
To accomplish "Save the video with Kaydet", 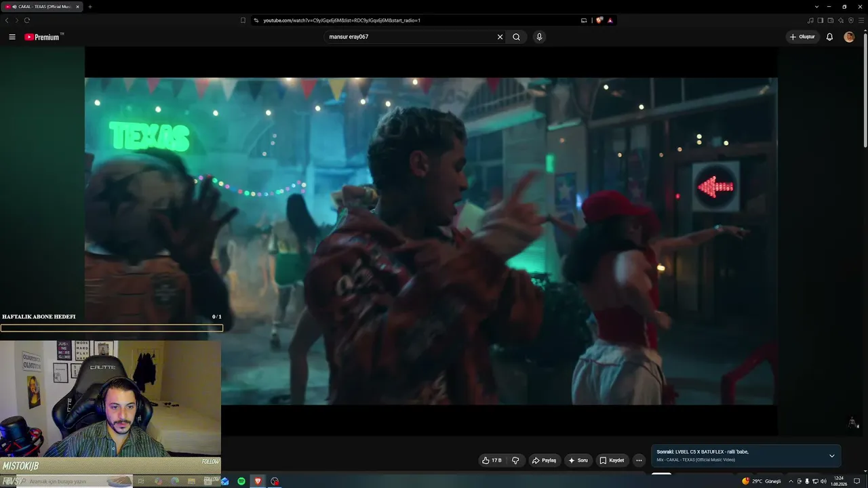I will [x=612, y=460].
